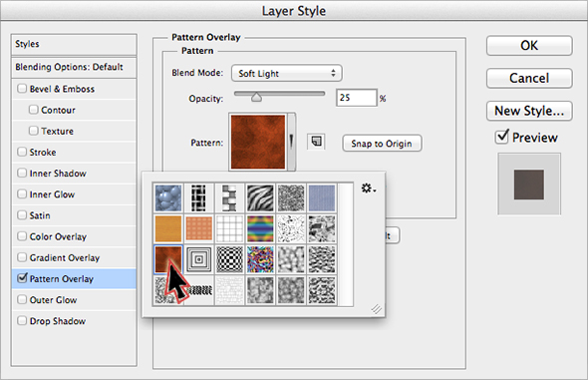
Task: Turn on the Inner Glow checkbox
Action: 22,193
